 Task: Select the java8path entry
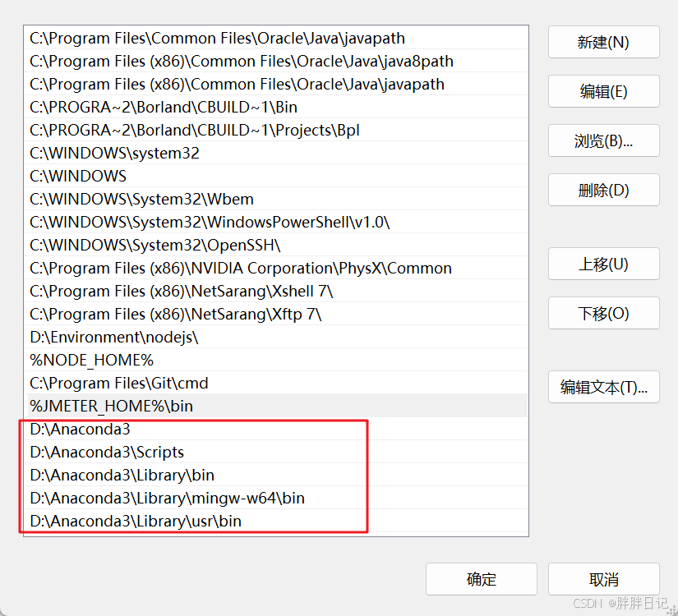276,61
